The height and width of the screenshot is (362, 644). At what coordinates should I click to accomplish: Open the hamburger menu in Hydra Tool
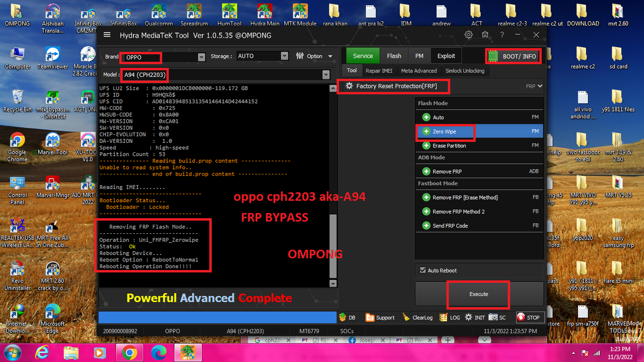107,35
